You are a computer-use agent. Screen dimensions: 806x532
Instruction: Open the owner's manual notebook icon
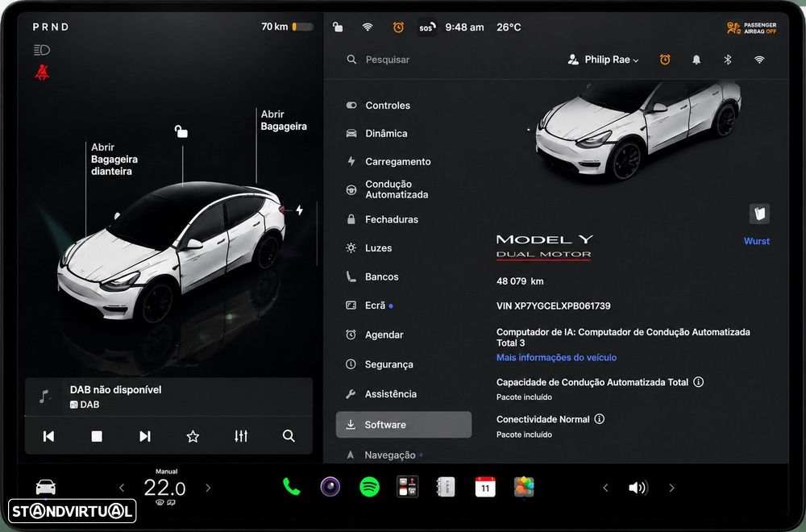point(446,486)
